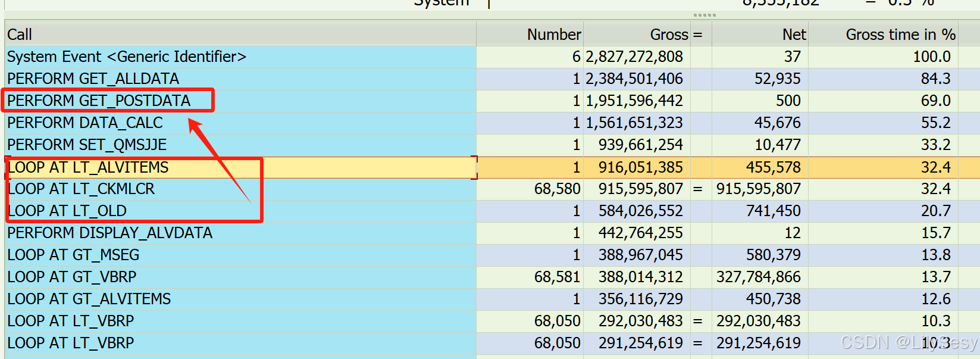Click the Number column header
The height and width of the screenshot is (359, 980).
(x=530, y=35)
